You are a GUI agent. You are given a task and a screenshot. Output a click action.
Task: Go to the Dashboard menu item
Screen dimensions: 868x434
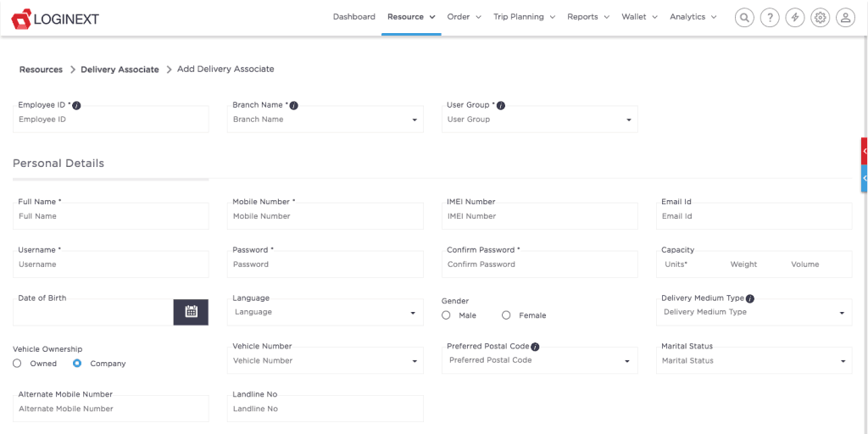click(x=353, y=17)
